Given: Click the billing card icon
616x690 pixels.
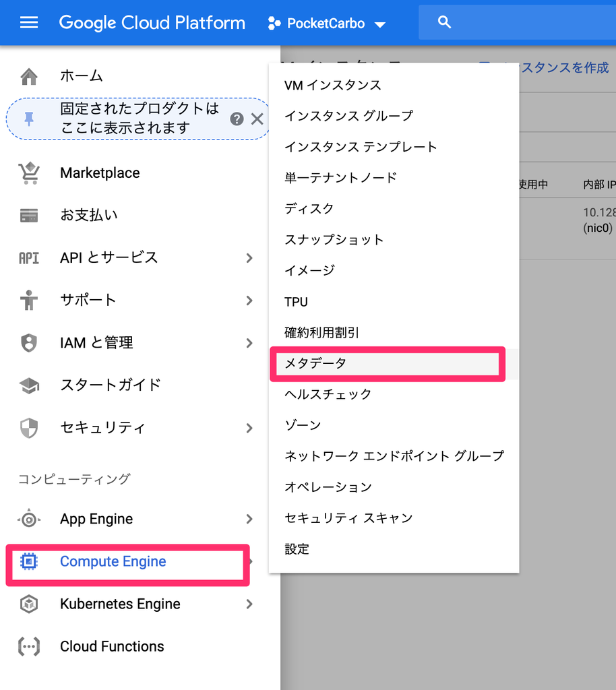Looking at the screenshot, I should 29,215.
